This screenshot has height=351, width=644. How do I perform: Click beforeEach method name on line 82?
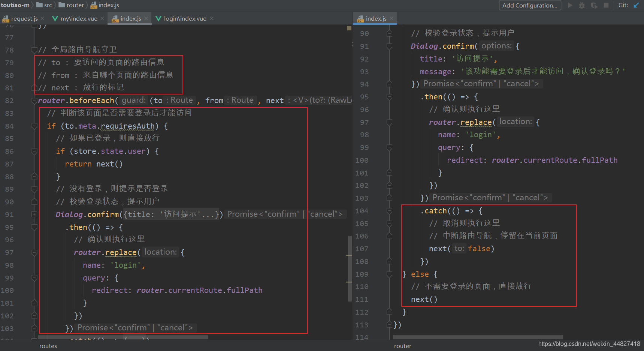tap(91, 100)
